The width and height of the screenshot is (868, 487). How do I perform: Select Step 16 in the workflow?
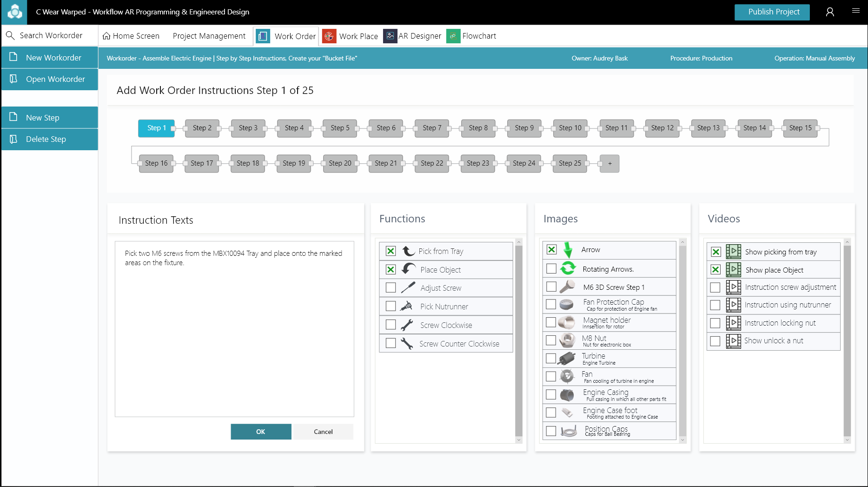[x=156, y=163]
